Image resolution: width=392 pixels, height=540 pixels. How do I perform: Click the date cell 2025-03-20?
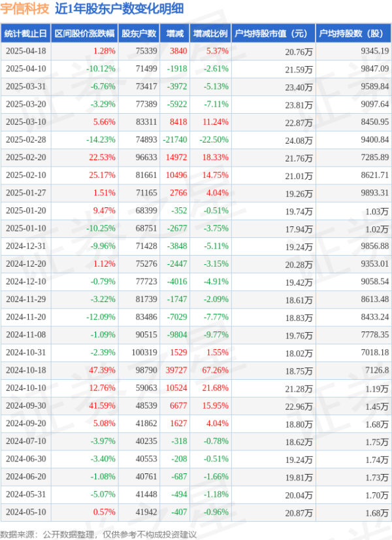click(x=26, y=105)
